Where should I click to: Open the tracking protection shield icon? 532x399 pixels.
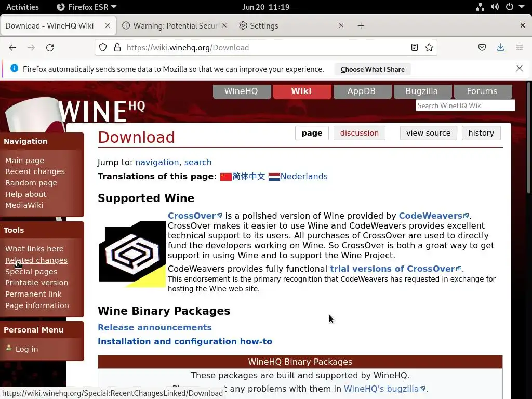103,47
